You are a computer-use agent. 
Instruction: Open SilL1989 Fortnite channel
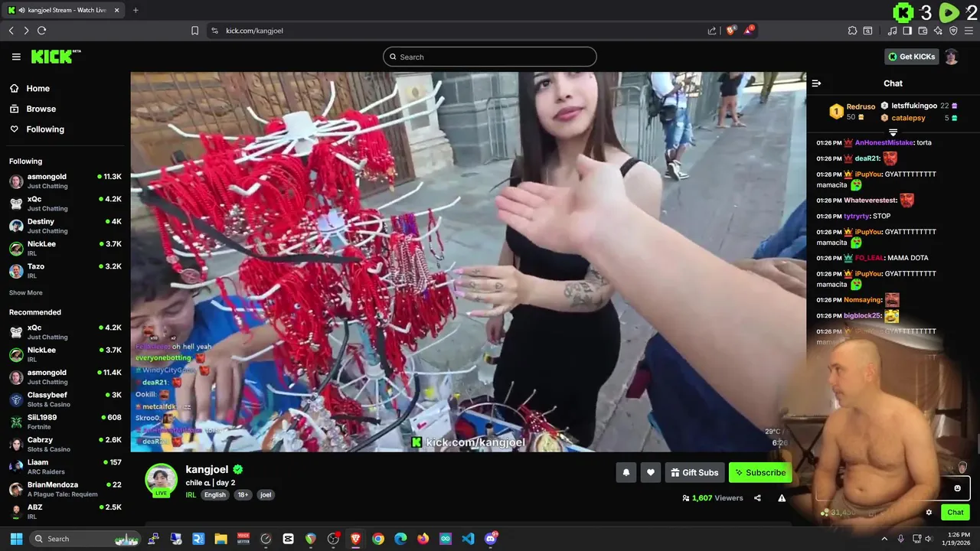pos(65,422)
